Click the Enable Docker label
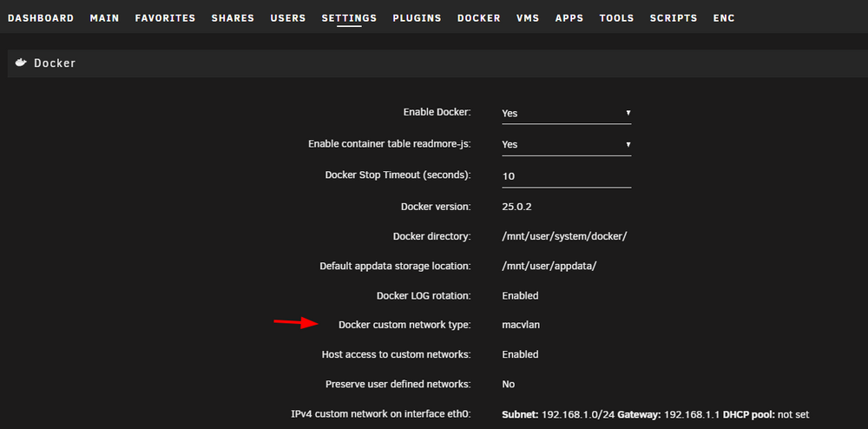 click(x=437, y=112)
